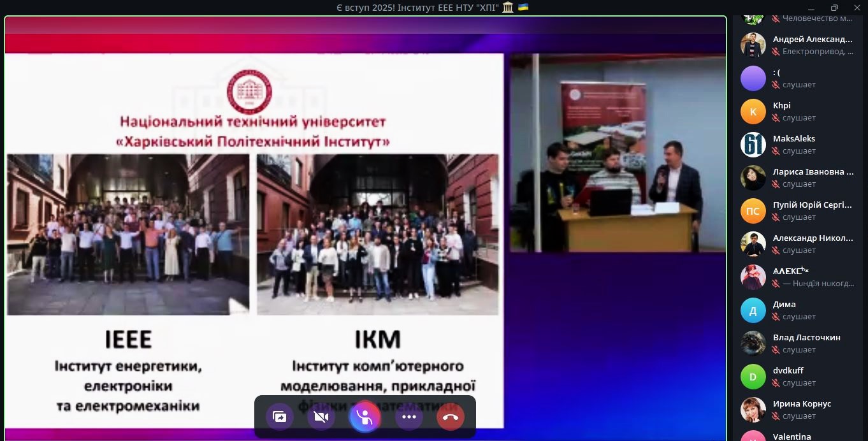Select participant name 'MaksAleks'

794,138
